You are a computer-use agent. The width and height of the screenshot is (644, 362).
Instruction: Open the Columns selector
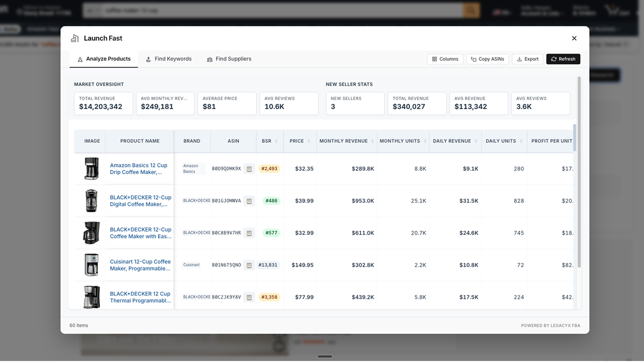[445, 59]
